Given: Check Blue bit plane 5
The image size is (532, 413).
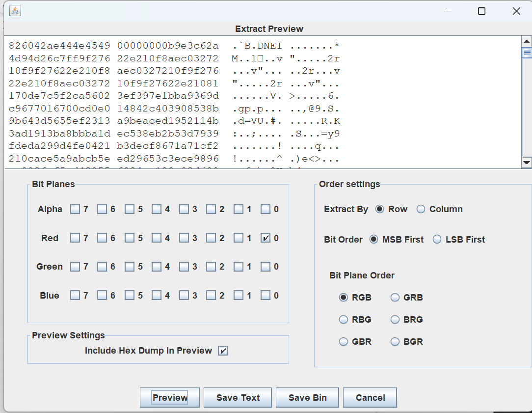Looking at the screenshot, I should coord(129,295).
